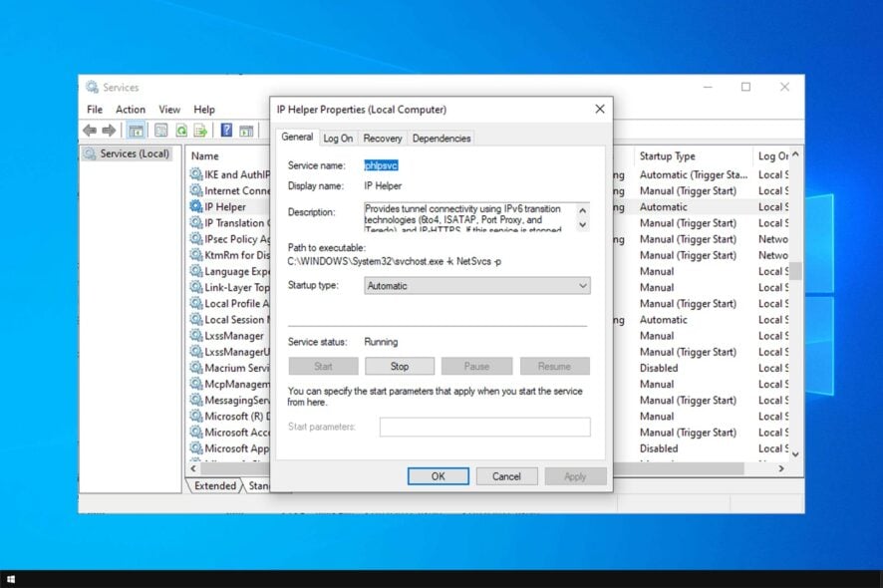
Task: Click Disabled startup type of Macrium row
Action: (659, 368)
